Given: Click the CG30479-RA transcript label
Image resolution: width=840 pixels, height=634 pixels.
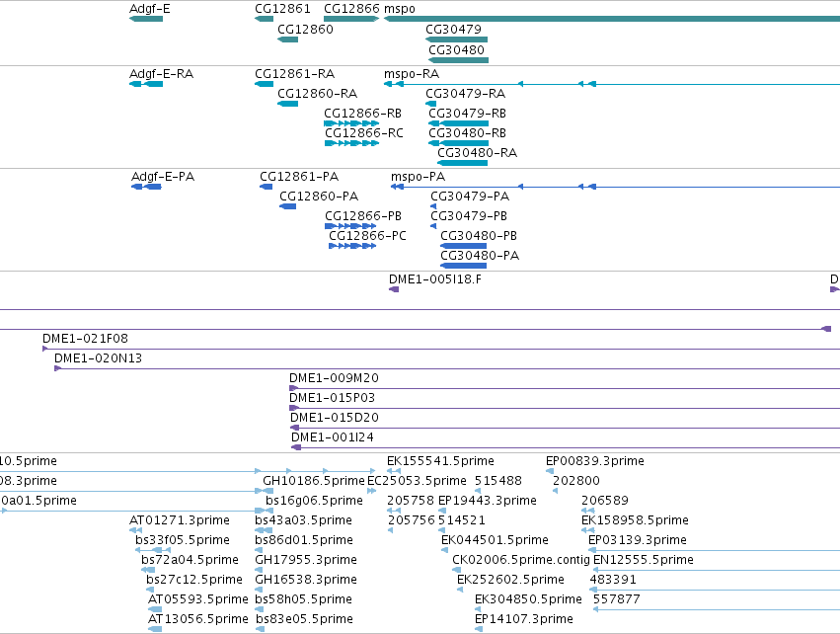Looking at the screenshot, I should [x=466, y=93].
